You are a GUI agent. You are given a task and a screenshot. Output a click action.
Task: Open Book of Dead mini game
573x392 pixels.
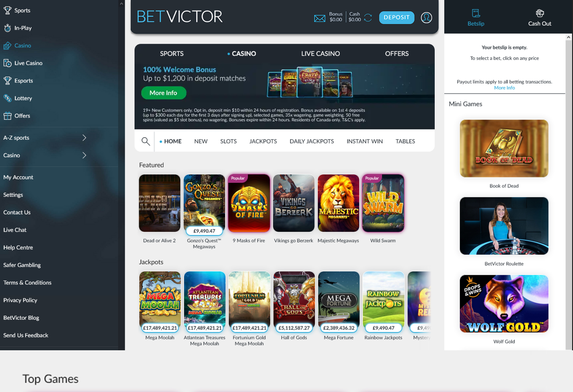[x=504, y=148]
